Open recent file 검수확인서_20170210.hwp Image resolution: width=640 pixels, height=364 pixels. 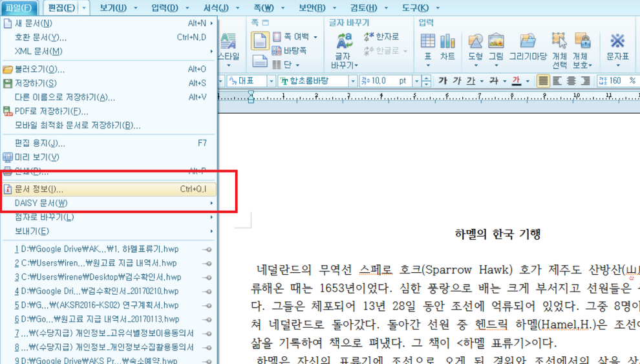[x=97, y=292]
